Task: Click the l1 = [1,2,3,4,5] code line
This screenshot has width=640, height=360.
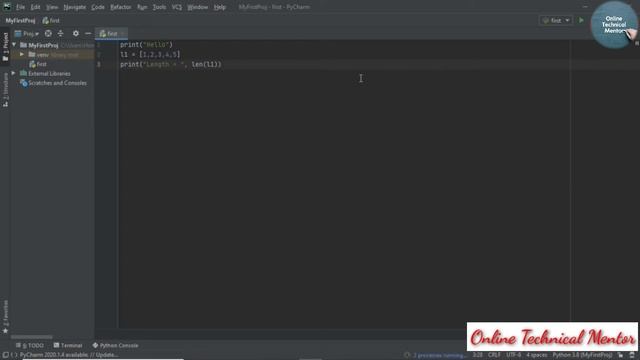Action: (x=150, y=54)
